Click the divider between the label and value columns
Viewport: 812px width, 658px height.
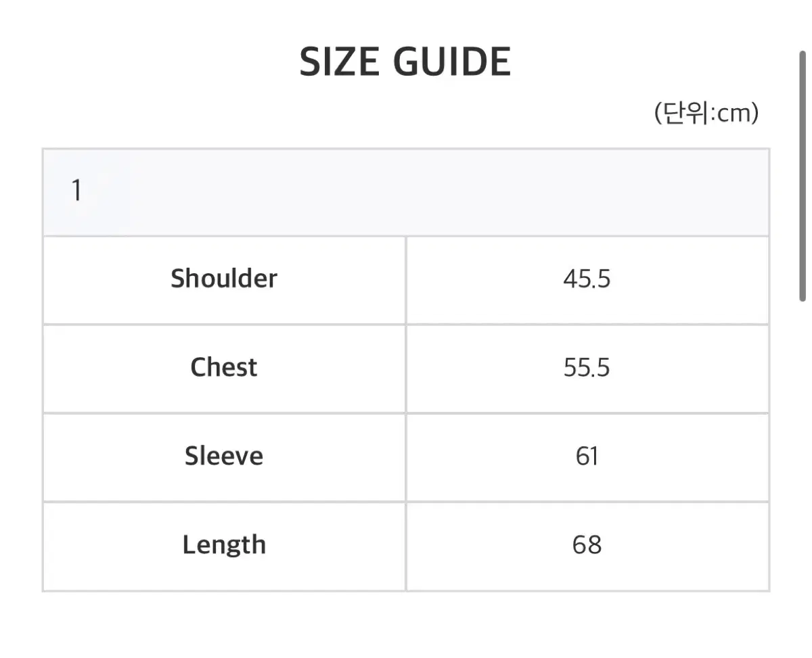[x=406, y=413]
